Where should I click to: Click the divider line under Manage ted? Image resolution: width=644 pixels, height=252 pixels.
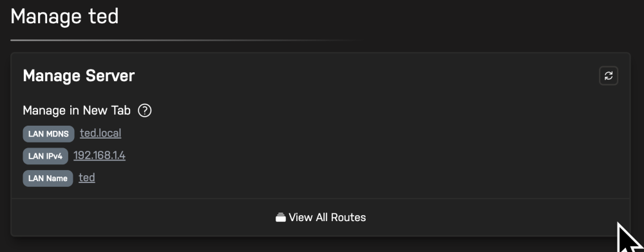point(185,41)
